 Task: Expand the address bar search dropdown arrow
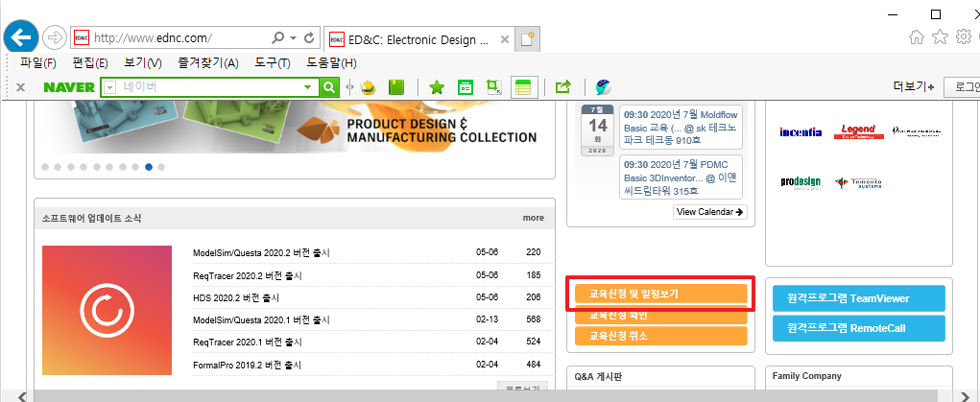click(x=293, y=38)
